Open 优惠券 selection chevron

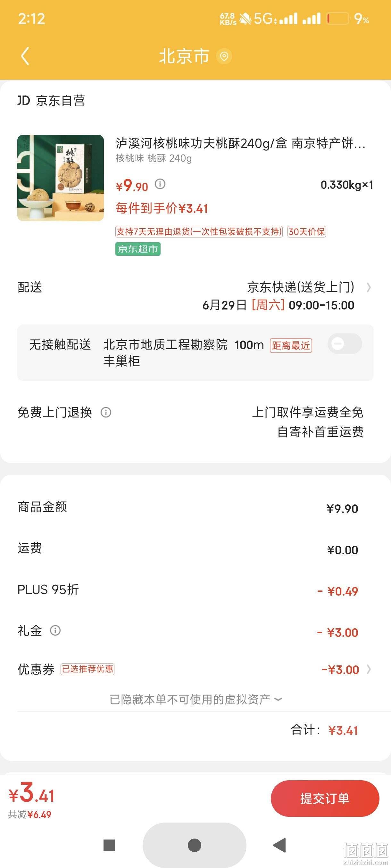point(369,669)
